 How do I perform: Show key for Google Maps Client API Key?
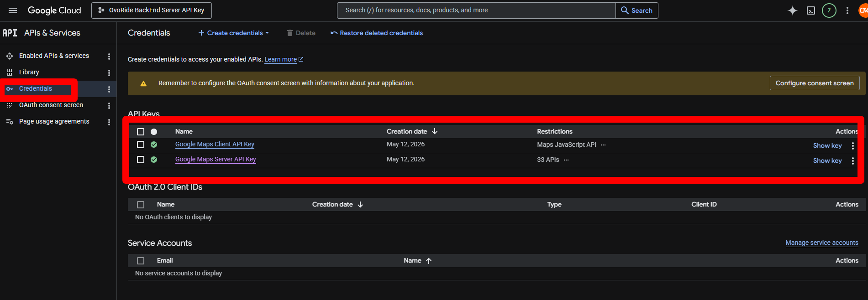click(x=827, y=145)
